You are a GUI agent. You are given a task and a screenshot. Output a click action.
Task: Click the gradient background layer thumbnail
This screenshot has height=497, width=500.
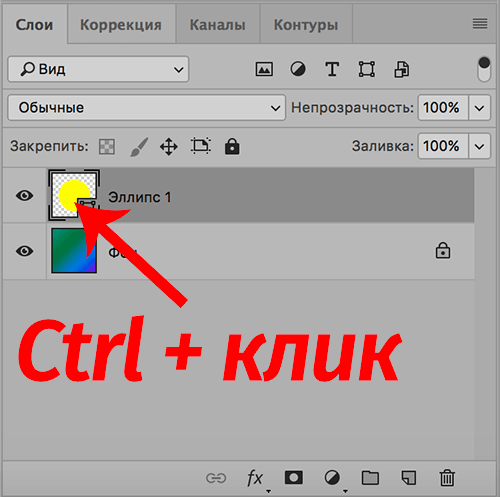click(74, 251)
